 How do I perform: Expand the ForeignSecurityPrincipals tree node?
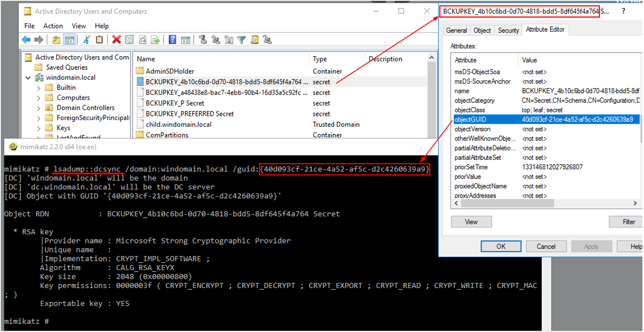(x=39, y=118)
